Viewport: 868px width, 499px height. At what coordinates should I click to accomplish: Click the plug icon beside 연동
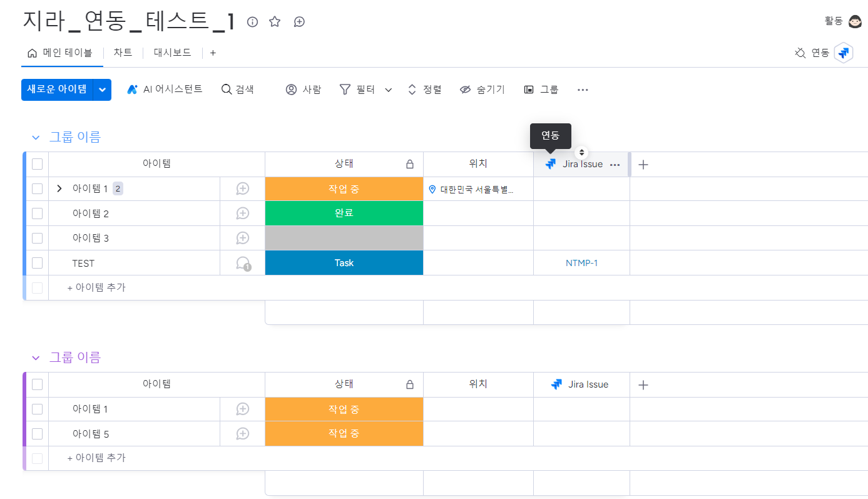tap(800, 53)
